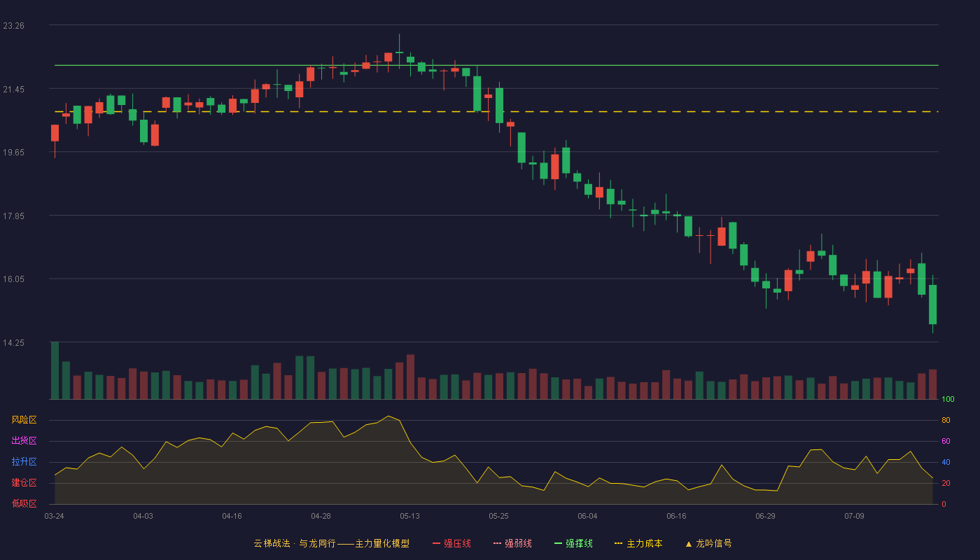Toggle the 强压线 legend item
This screenshot has height=560, width=980.
click(451, 543)
